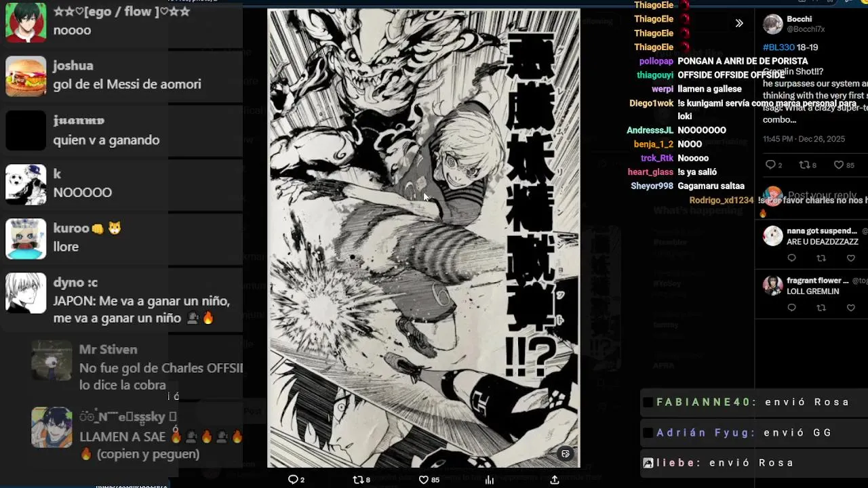Click Diego1wok username in chat
This screenshot has height=488, width=868.
click(652, 103)
